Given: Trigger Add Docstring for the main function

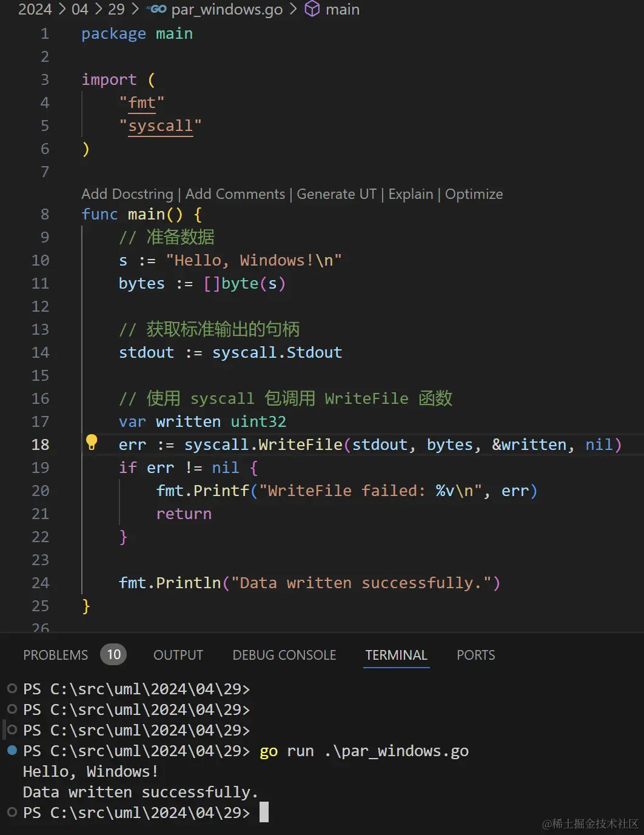Looking at the screenshot, I should click(x=127, y=194).
